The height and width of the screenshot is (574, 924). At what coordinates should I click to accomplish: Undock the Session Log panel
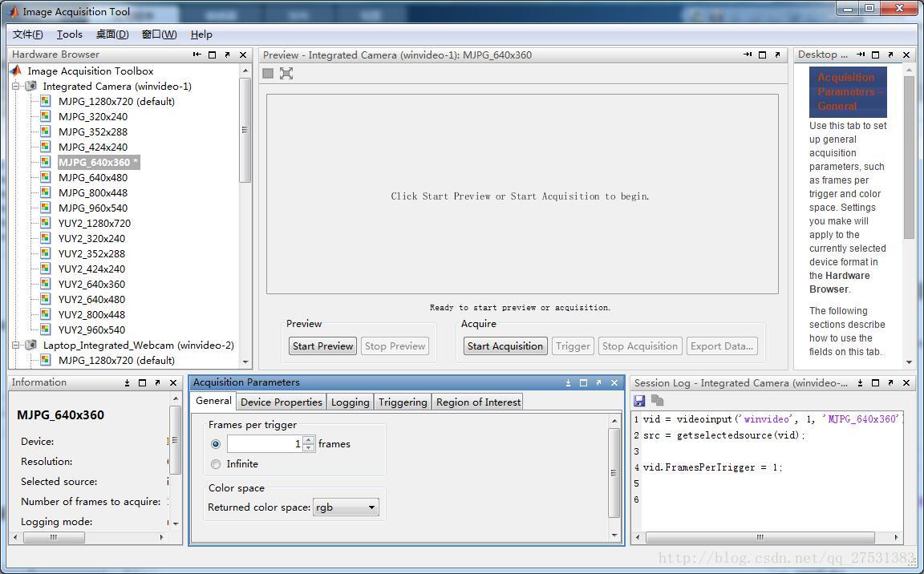tap(891, 382)
